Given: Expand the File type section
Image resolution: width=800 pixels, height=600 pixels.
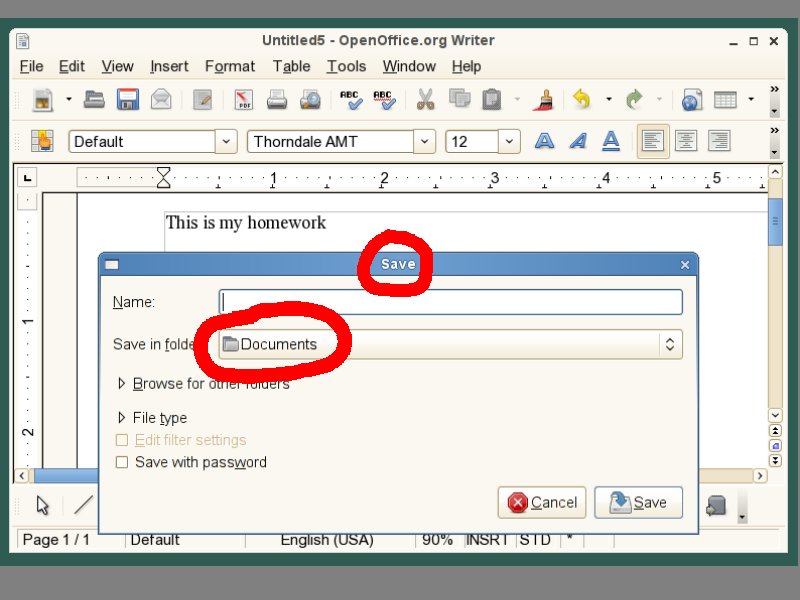Looking at the screenshot, I should (122, 418).
